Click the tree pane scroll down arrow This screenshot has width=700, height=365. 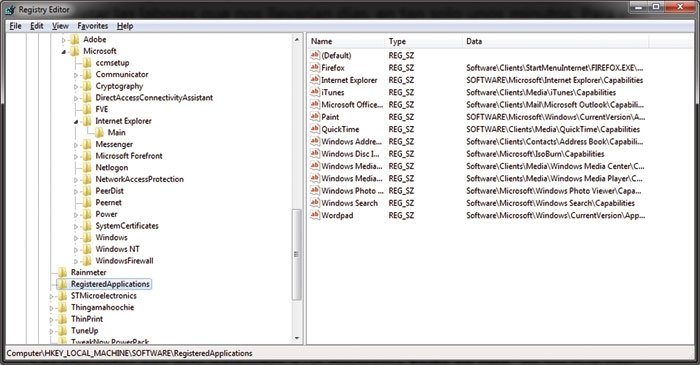[296, 338]
